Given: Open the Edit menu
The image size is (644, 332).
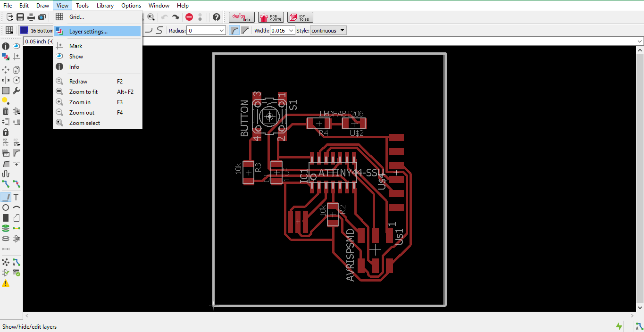Looking at the screenshot, I should (x=24, y=6).
